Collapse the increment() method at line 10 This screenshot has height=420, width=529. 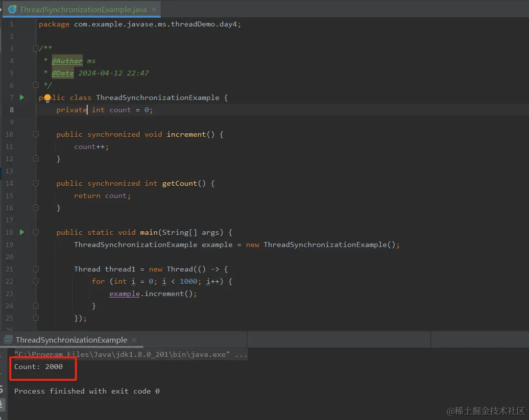(36, 134)
